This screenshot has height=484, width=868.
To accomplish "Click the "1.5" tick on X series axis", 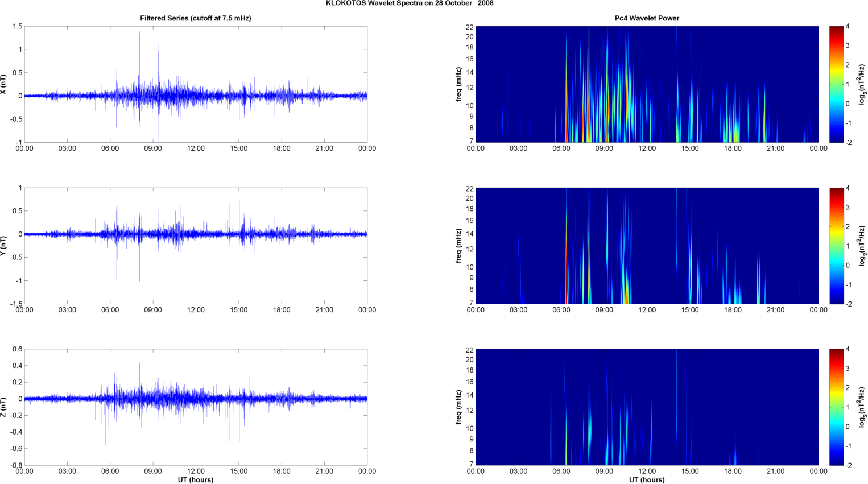I will [17, 27].
